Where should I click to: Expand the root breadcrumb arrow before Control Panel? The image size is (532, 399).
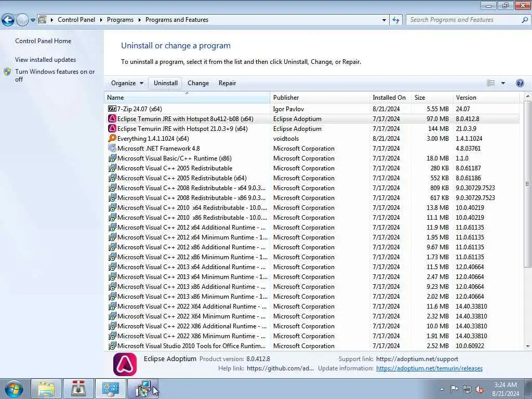[x=52, y=20]
